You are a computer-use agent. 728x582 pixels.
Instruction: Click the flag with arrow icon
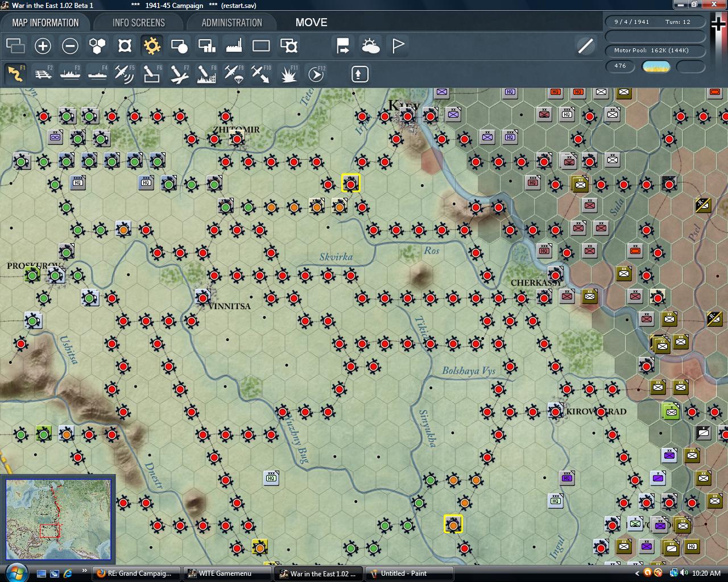click(x=343, y=45)
